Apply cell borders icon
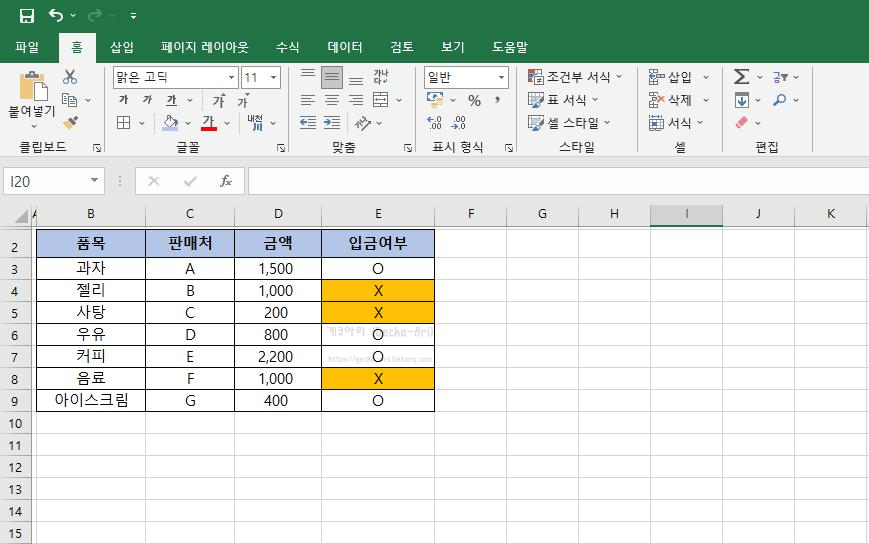Image resolution: width=869 pixels, height=544 pixels. coord(124,122)
